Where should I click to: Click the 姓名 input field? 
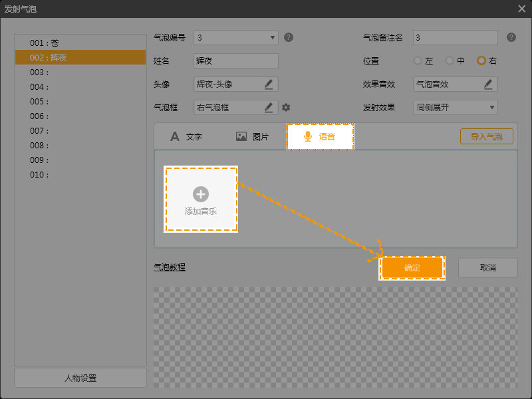coord(235,61)
